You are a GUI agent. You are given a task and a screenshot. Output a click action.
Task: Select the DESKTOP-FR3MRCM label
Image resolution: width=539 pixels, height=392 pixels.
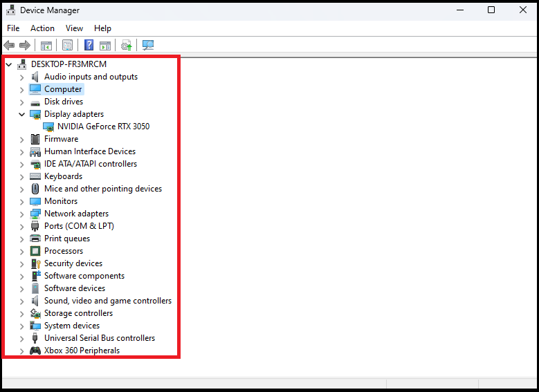tap(68, 64)
